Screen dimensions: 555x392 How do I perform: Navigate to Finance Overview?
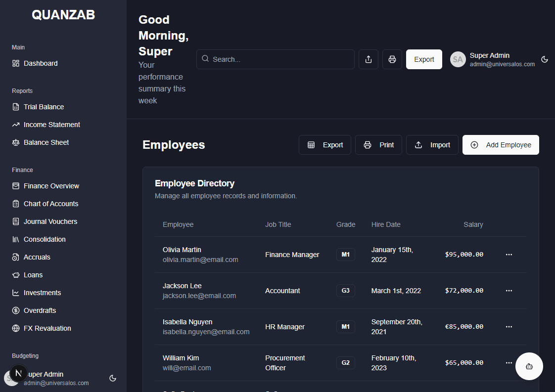[x=46, y=186]
